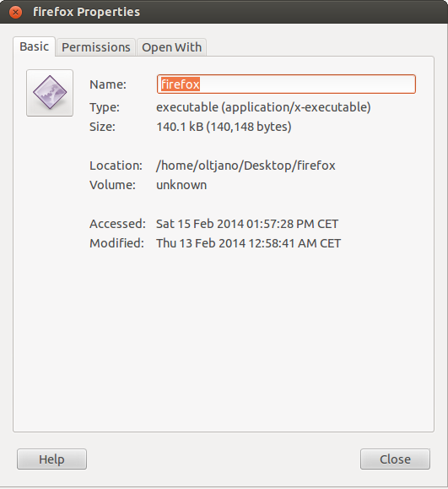The width and height of the screenshot is (448, 489).
Task: Click the firefox Properties title bar text
Action: click(x=86, y=12)
